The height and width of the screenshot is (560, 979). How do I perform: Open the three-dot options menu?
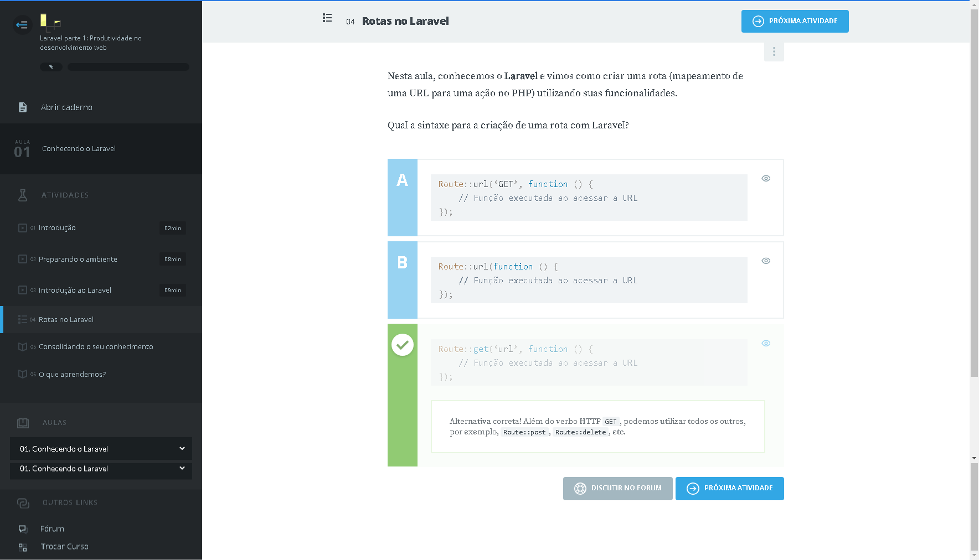(774, 51)
